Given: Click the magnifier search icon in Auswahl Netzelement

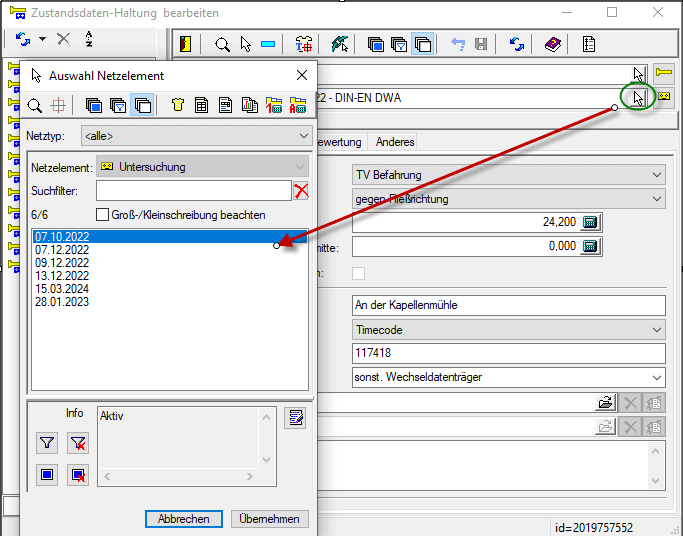Looking at the screenshot, I should click(35, 105).
